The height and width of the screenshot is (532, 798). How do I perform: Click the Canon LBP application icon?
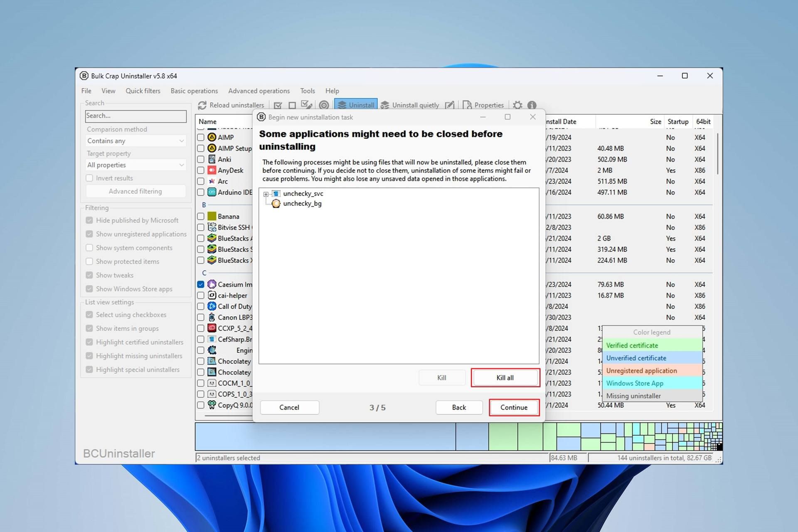click(212, 317)
